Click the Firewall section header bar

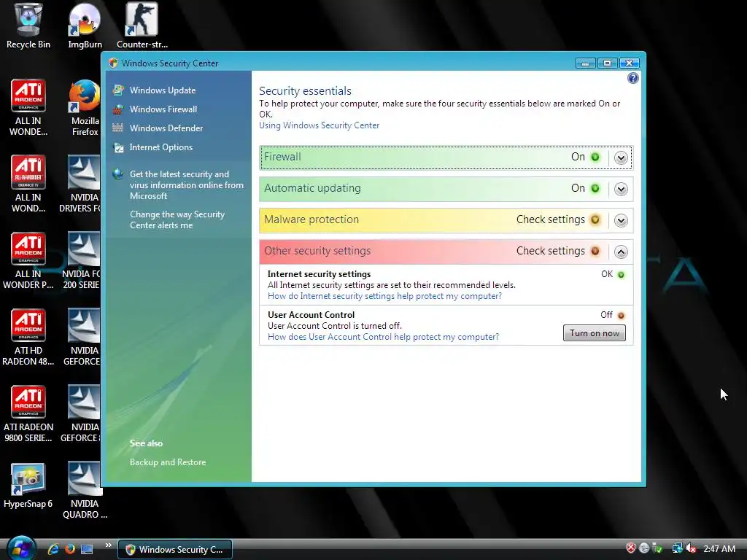coord(446,157)
